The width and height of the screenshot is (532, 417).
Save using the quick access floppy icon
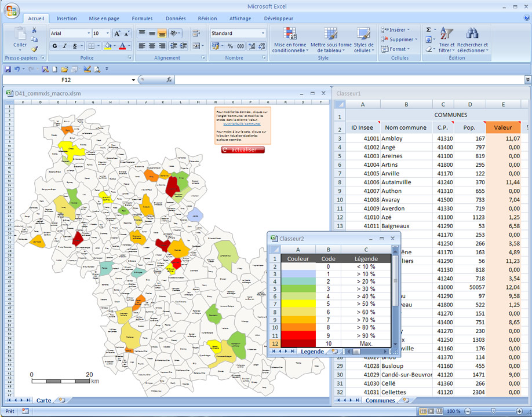click(8, 69)
